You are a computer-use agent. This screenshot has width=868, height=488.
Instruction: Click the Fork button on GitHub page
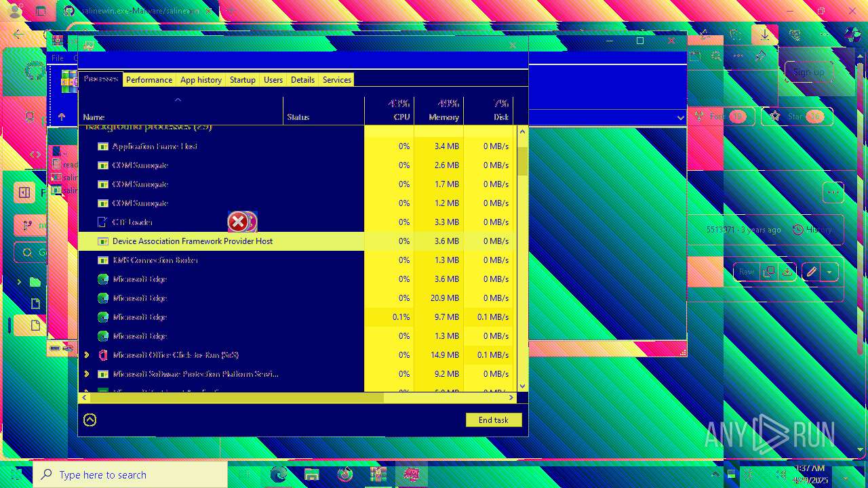724,117
